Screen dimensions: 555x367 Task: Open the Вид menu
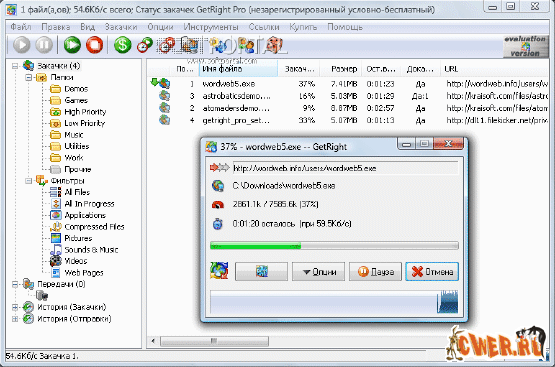coord(87,27)
